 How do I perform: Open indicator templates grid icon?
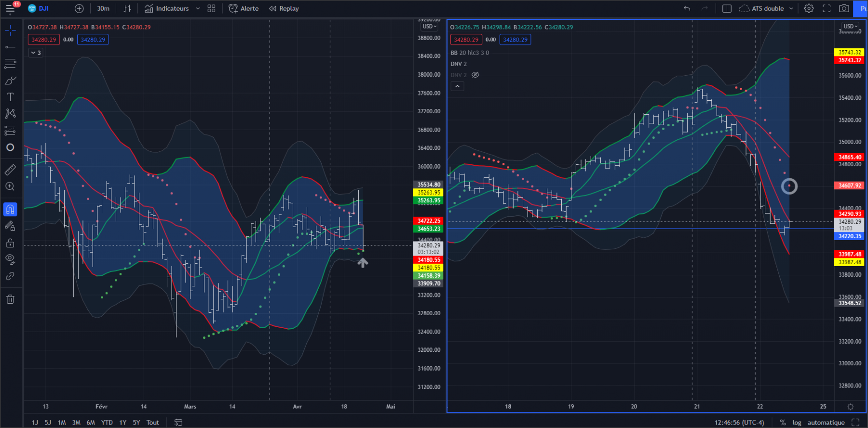point(211,9)
